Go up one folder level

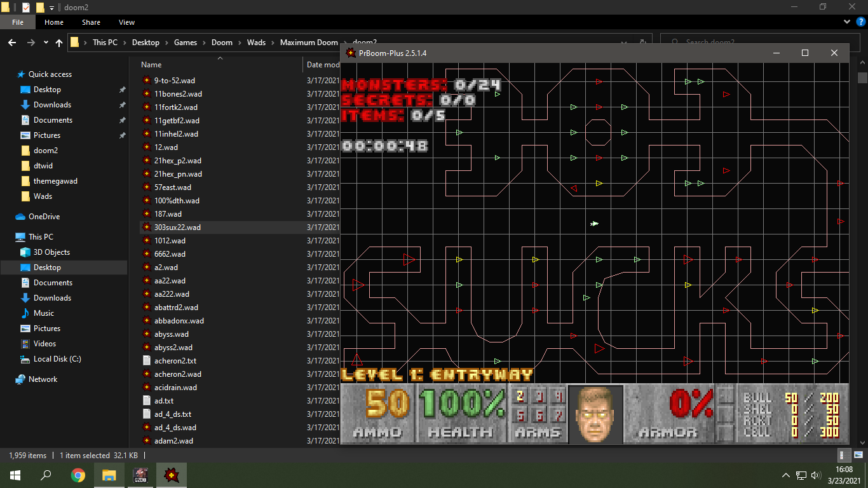tap(59, 43)
